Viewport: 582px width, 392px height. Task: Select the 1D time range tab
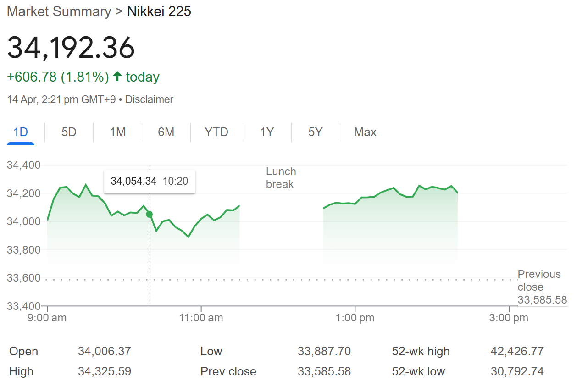(x=21, y=133)
